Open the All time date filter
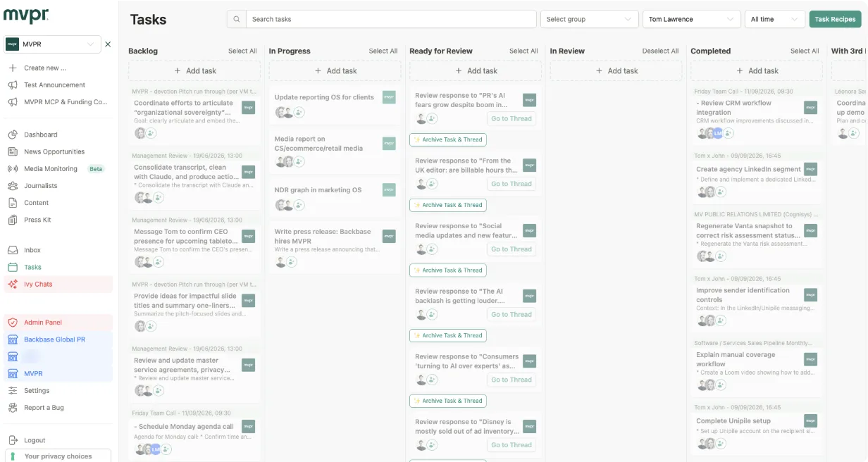Image resolution: width=868 pixels, height=462 pixels. [x=775, y=19]
